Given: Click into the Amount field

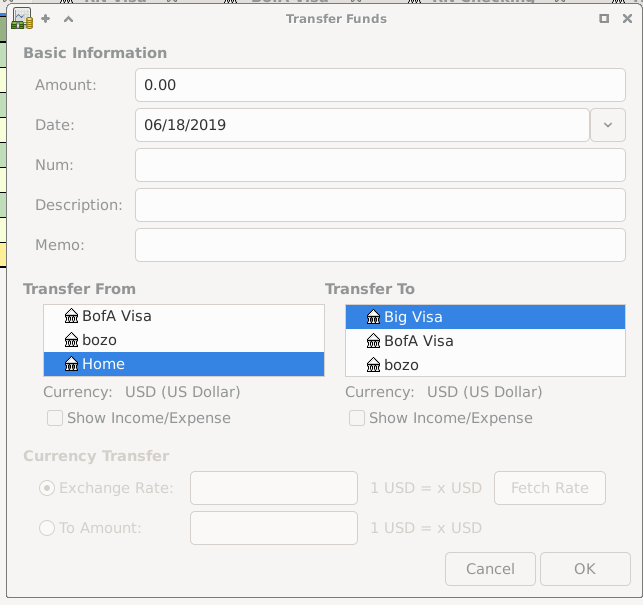Looking at the screenshot, I should (380, 85).
